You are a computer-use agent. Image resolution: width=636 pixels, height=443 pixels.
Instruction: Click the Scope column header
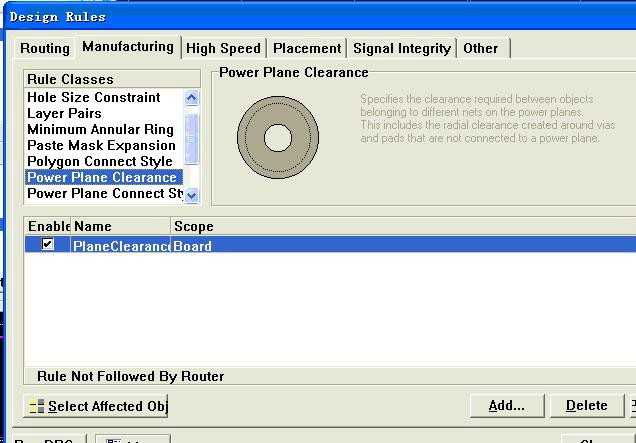pyautogui.click(x=403, y=226)
